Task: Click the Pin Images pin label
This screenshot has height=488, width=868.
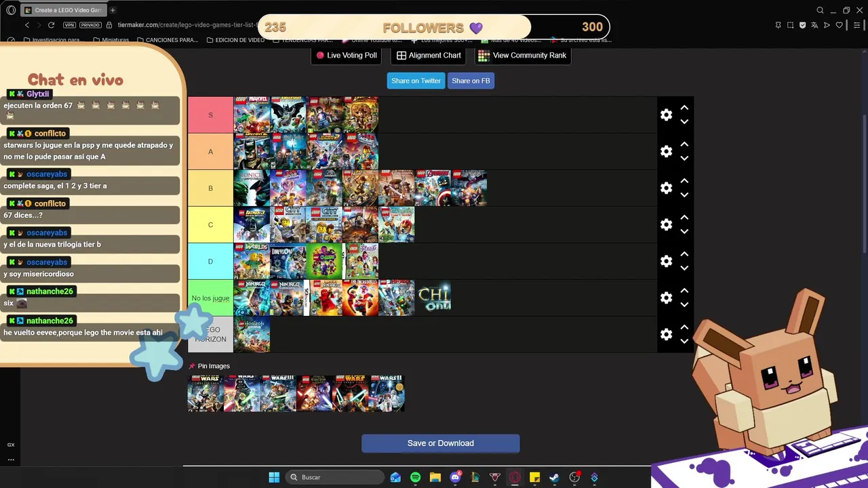Action: [x=210, y=366]
